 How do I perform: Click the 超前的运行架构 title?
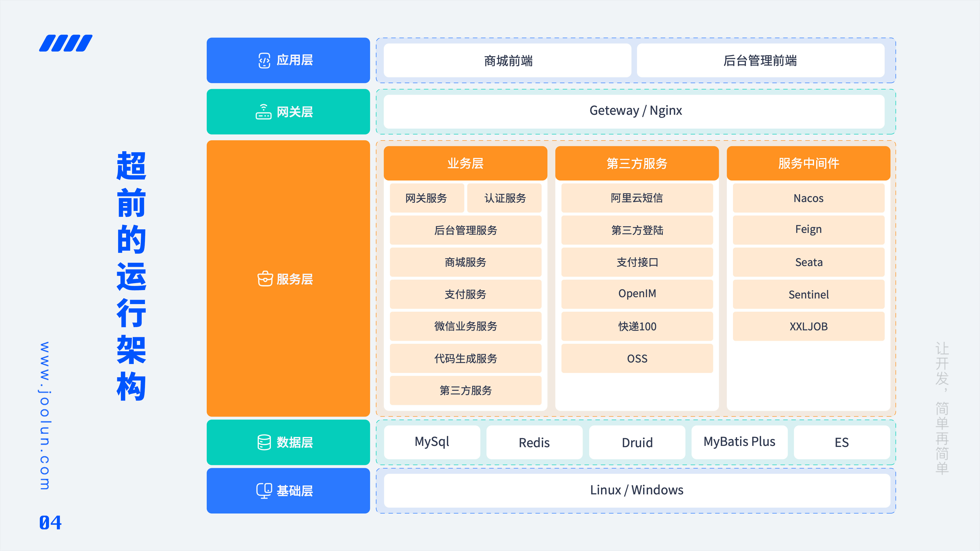(x=131, y=276)
